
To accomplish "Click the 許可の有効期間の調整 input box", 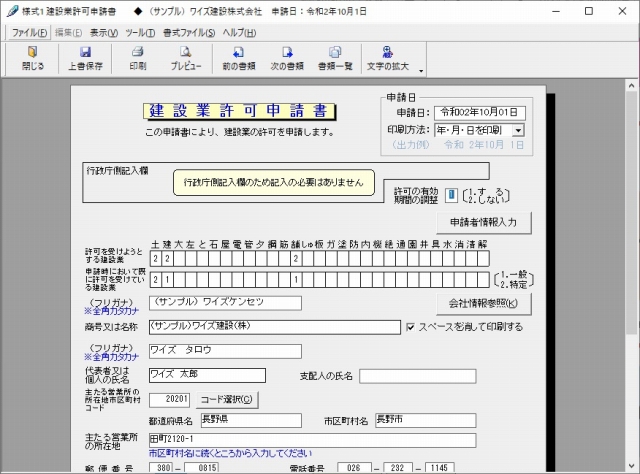I will click(x=451, y=195).
